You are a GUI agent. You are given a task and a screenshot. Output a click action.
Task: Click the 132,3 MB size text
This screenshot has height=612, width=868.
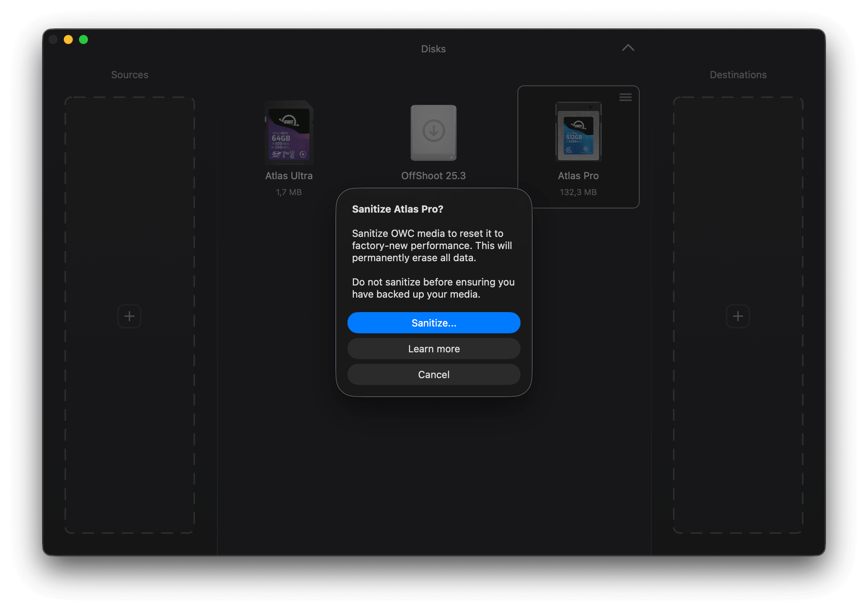coord(578,192)
